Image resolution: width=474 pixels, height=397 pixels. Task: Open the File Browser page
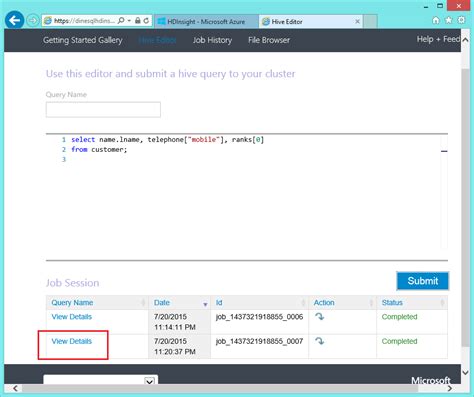click(x=269, y=40)
